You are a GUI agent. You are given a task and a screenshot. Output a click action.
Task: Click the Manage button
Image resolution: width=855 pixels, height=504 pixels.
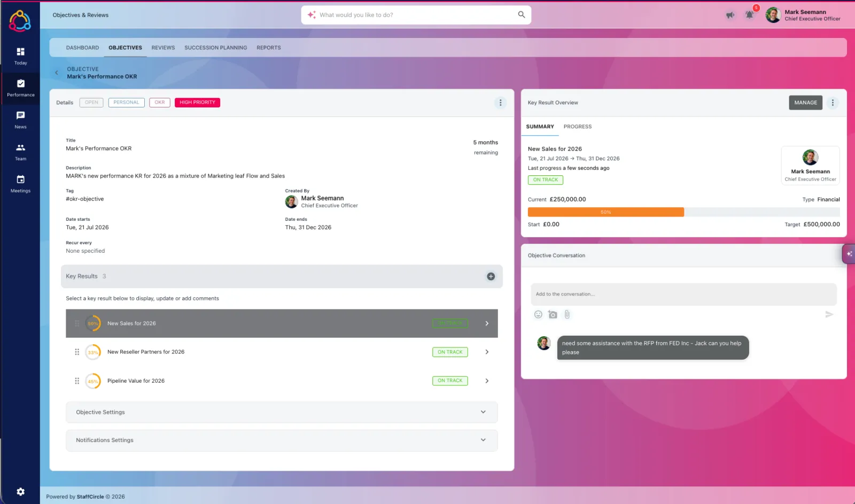tap(805, 103)
